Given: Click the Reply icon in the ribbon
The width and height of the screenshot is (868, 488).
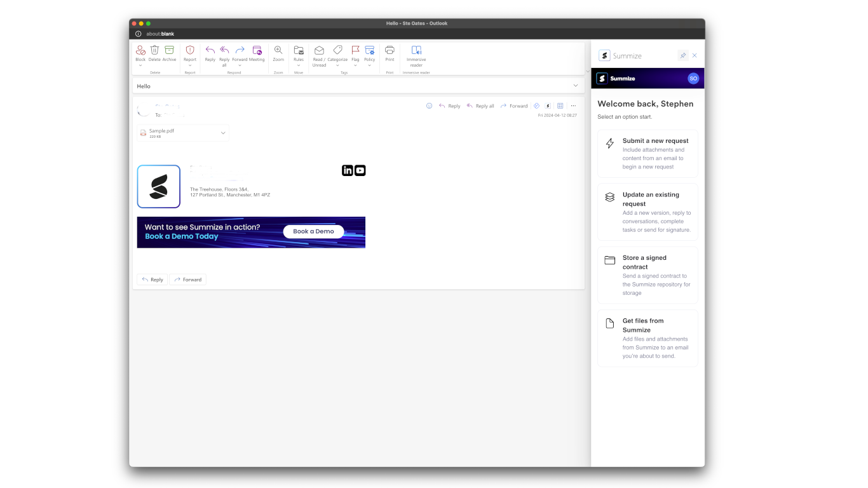Looking at the screenshot, I should tap(210, 50).
